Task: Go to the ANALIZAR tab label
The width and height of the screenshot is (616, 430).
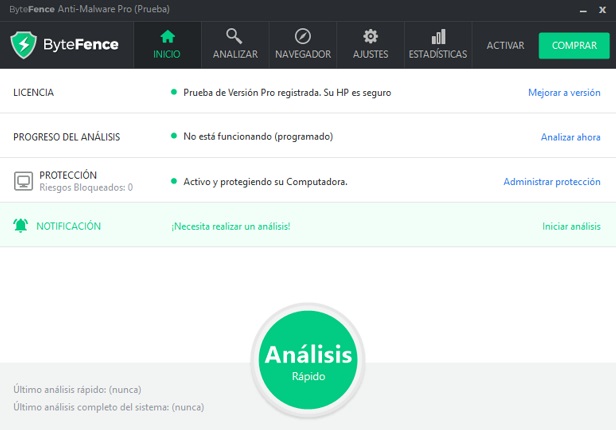Action: click(235, 54)
